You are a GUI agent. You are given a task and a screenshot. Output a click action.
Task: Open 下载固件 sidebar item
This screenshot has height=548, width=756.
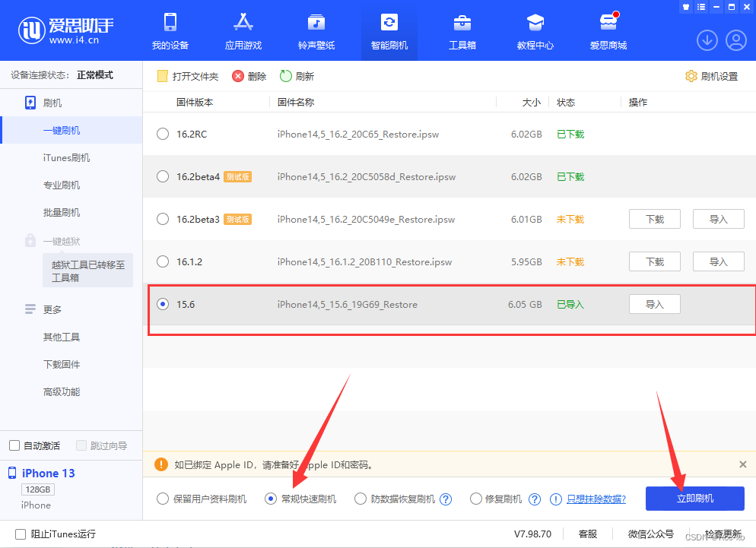click(x=62, y=364)
